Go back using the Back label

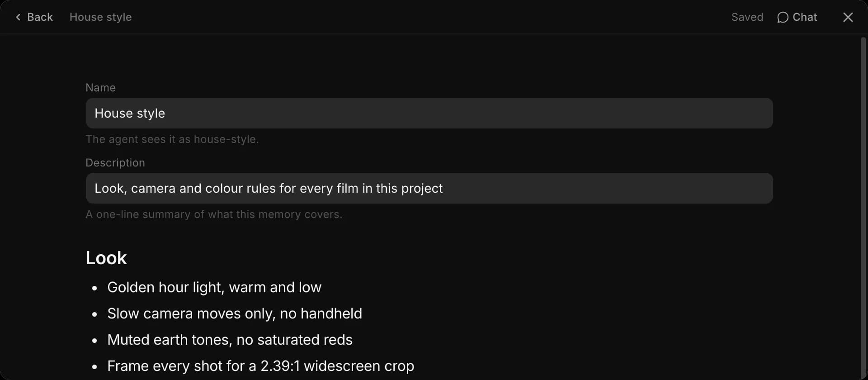point(40,17)
